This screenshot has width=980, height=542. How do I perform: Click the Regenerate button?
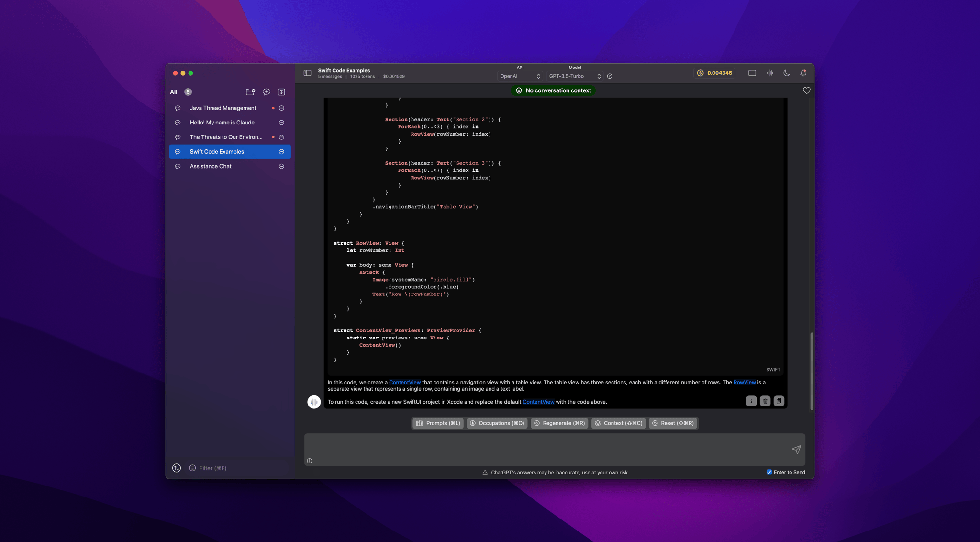(x=559, y=423)
